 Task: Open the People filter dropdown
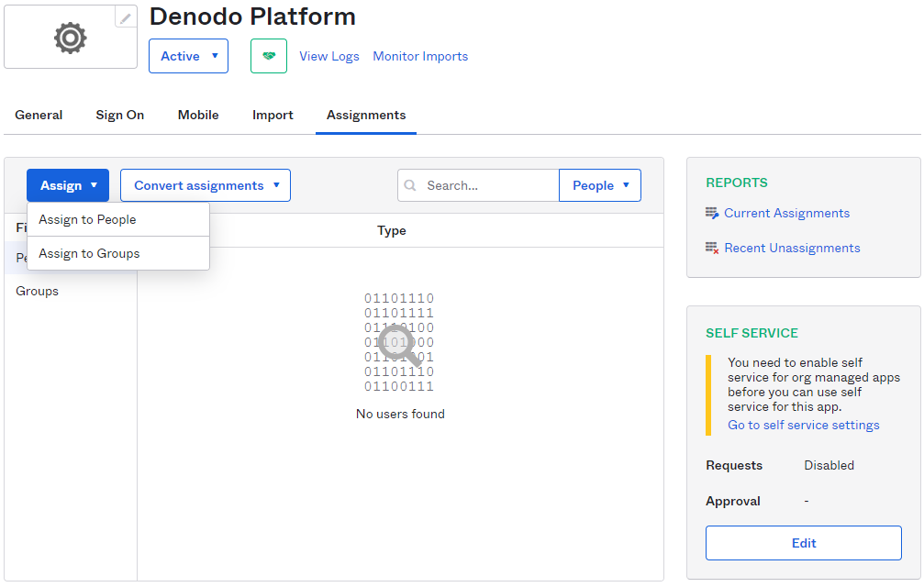point(600,185)
